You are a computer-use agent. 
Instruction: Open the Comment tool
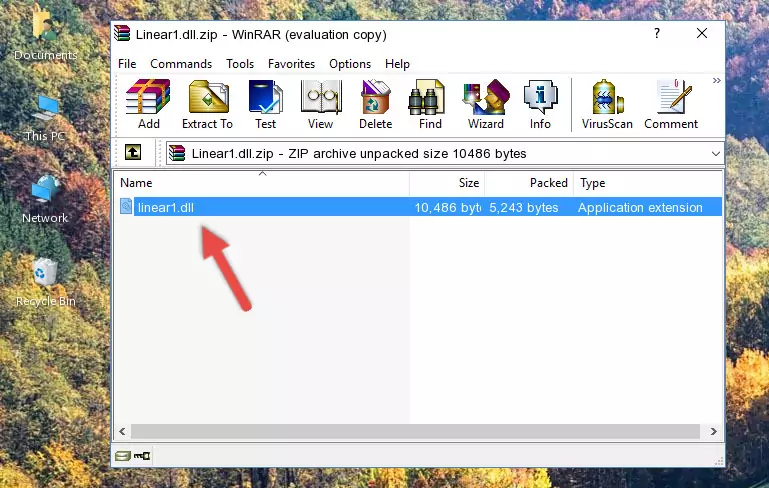pyautogui.click(x=671, y=104)
